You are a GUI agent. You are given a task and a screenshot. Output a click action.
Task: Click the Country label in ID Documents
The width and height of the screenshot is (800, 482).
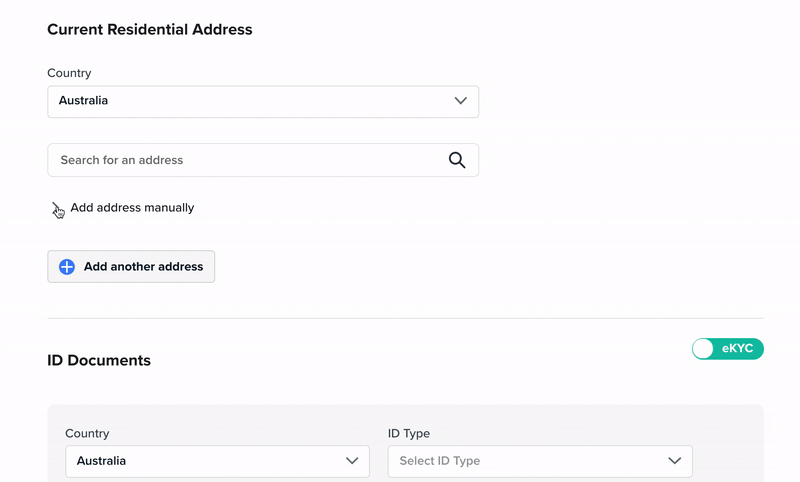87,434
